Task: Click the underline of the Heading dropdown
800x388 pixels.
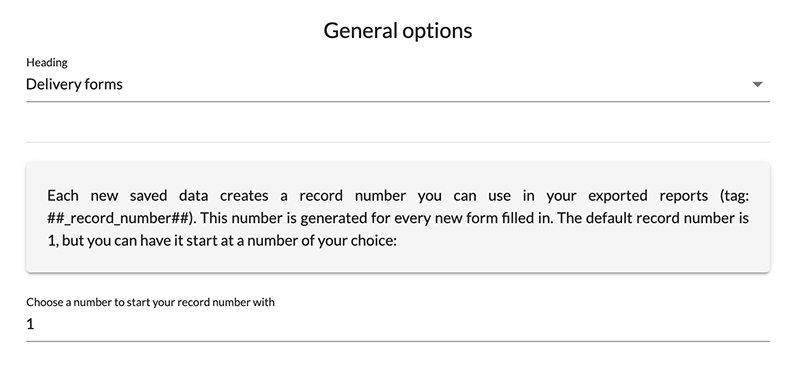Action: pyautogui.click(x=397, y=101)
